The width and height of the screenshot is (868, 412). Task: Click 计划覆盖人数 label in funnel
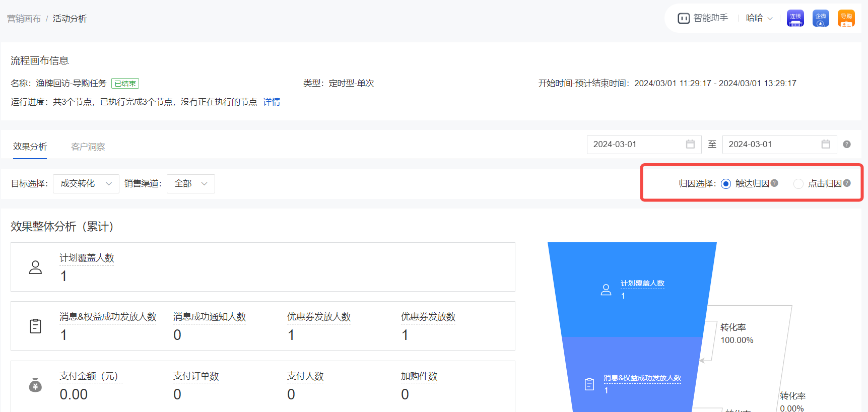point(642,284)
